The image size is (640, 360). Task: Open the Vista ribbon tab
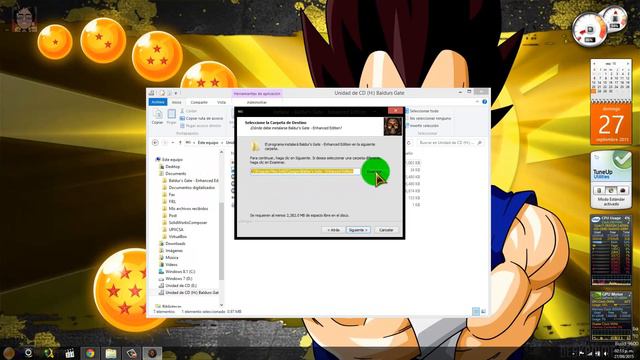(221, 102)
